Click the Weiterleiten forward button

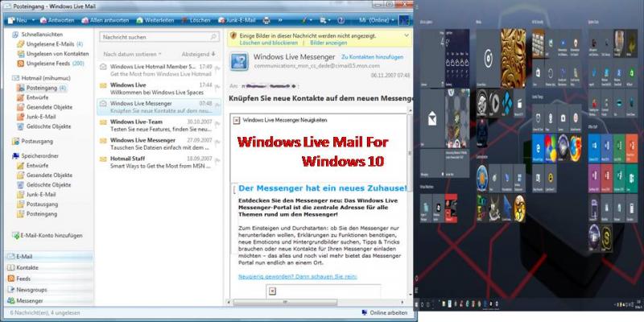coord(156,20)
